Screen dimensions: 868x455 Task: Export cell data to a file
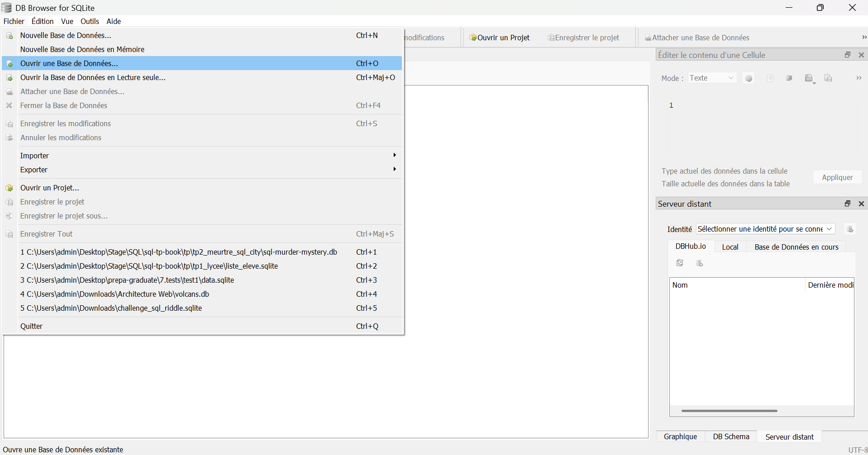[828, 78]
